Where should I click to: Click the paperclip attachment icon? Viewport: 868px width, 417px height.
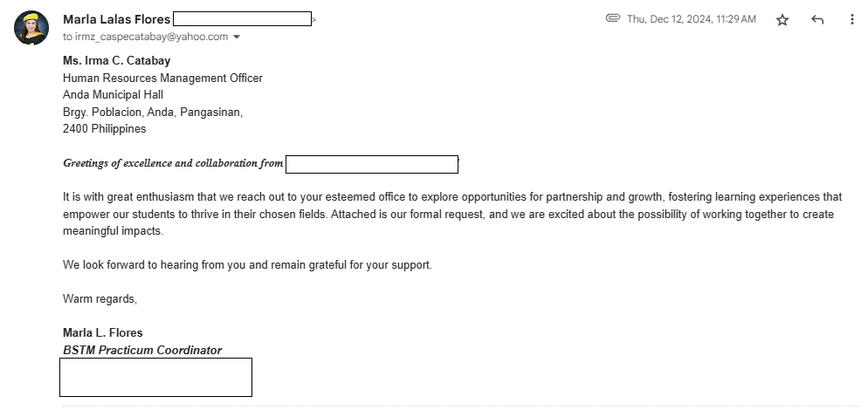pyautogui.click(x=613, y=18)
